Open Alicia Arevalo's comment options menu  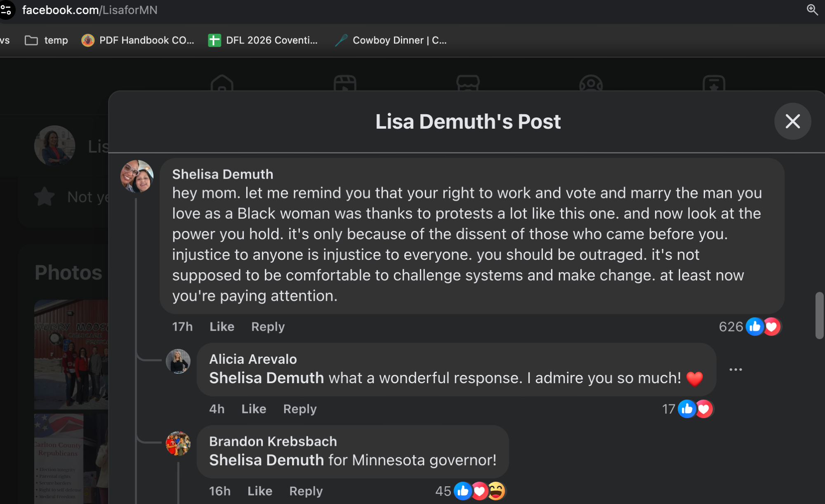tap(735, 370)
